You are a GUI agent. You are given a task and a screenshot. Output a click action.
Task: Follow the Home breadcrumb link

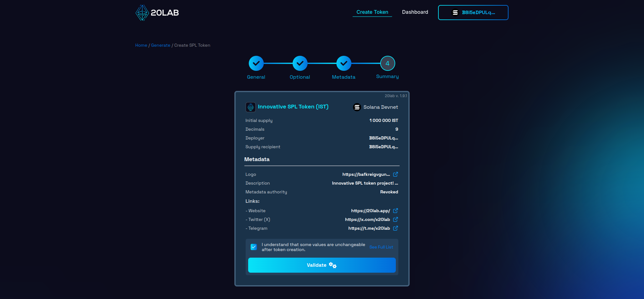coord(141,45)
